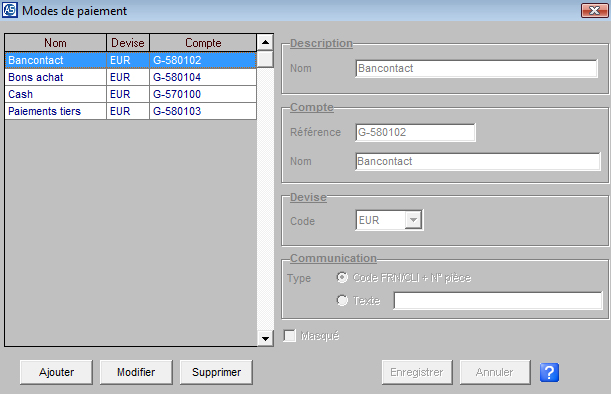Close the Modes de paiement window
The height and width of the screenshot is (394, 611).
594,11
